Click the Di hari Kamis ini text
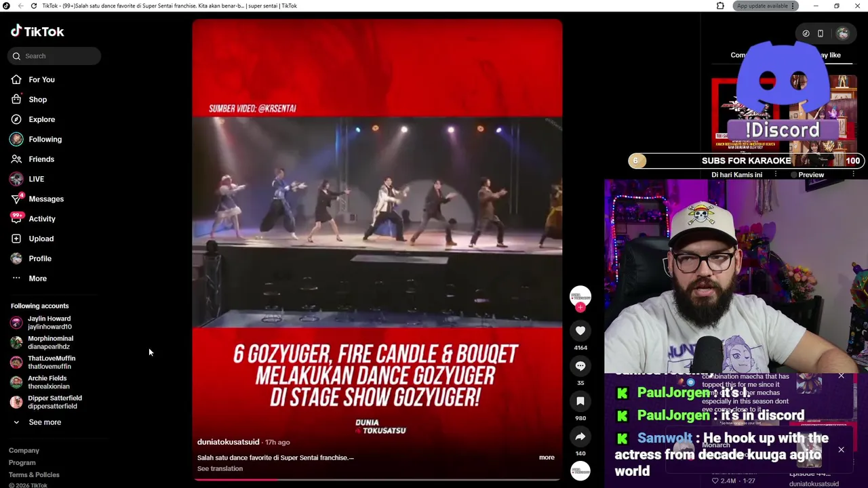 pos(736,175)
